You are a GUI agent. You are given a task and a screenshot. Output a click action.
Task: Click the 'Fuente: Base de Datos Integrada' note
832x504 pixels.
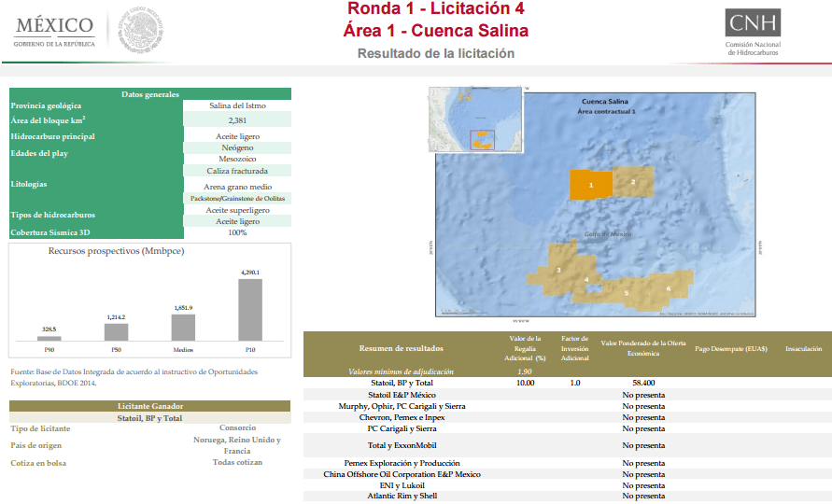[x=134, y=377]
